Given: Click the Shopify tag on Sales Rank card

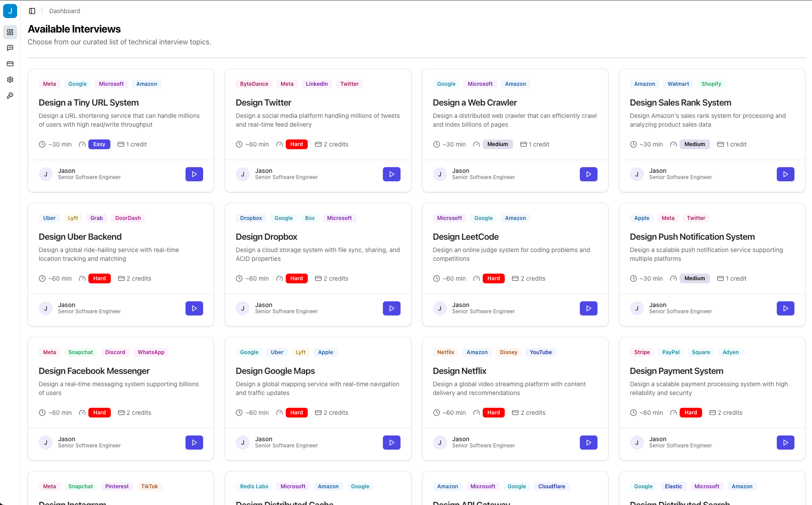Looking at the screenshot, I should click(711, 84).
